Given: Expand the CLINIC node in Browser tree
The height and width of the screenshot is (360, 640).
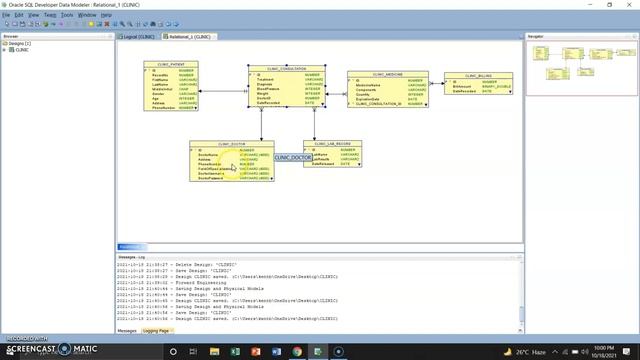Looking at the screenshot, I should (x=4, y=50).
